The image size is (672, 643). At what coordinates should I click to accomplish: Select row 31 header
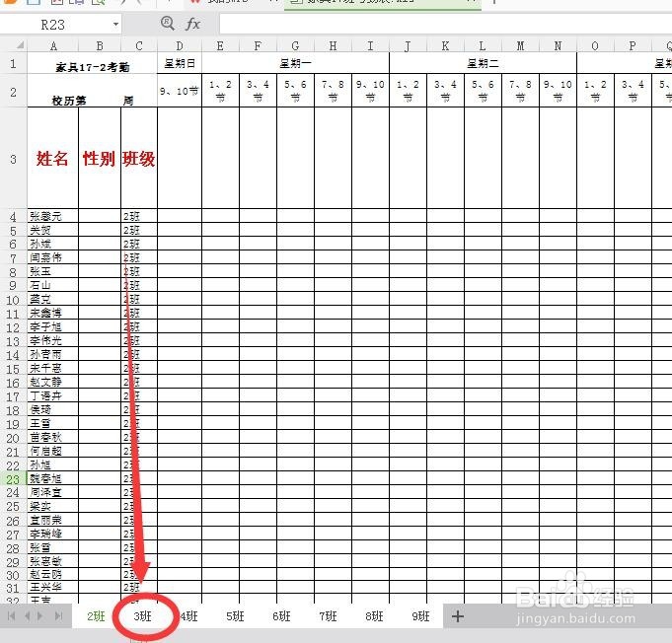point(13,588)
